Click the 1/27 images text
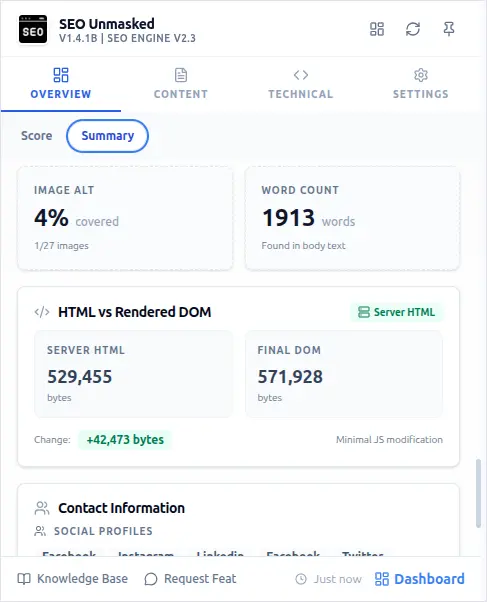The height and width of the screenshot is (602, 487). 61,246
